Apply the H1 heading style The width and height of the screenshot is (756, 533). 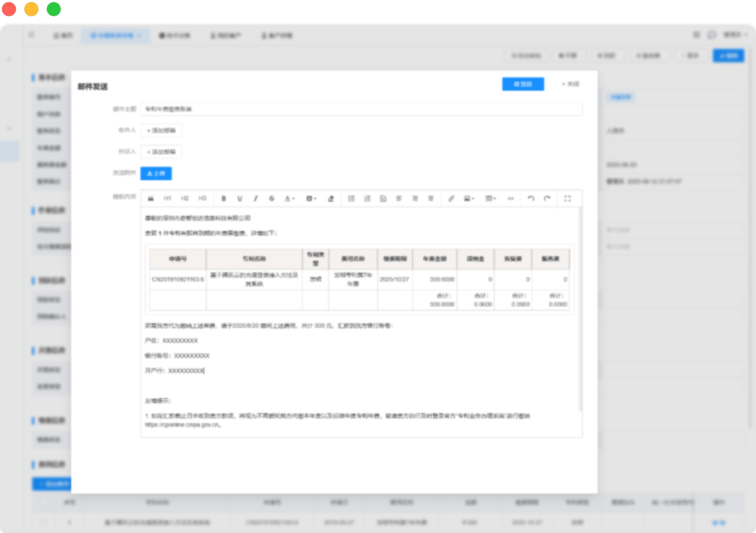point(168,198)
